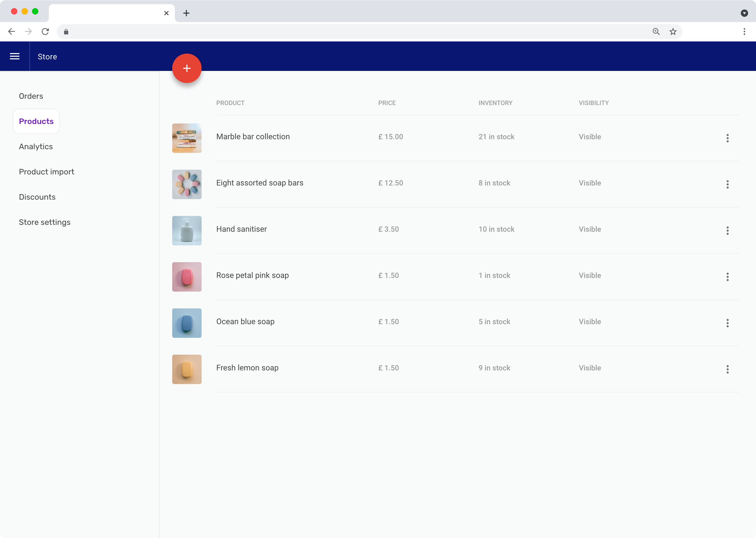Bookmark the page with the star icon
The image size is (756, 538).
[x=673, y=32]
